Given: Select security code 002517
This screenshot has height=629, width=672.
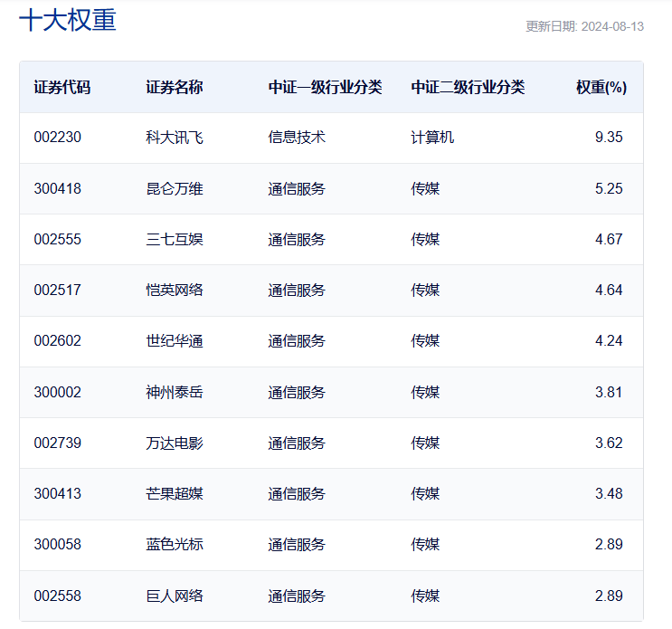Looking at the screenshot, I should point(57,290).
